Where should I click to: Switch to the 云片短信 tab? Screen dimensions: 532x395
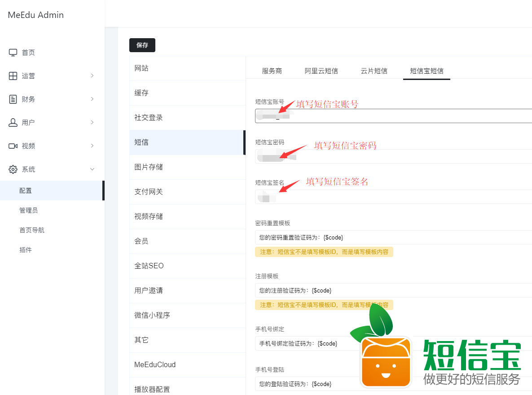(x=374, y=71)
